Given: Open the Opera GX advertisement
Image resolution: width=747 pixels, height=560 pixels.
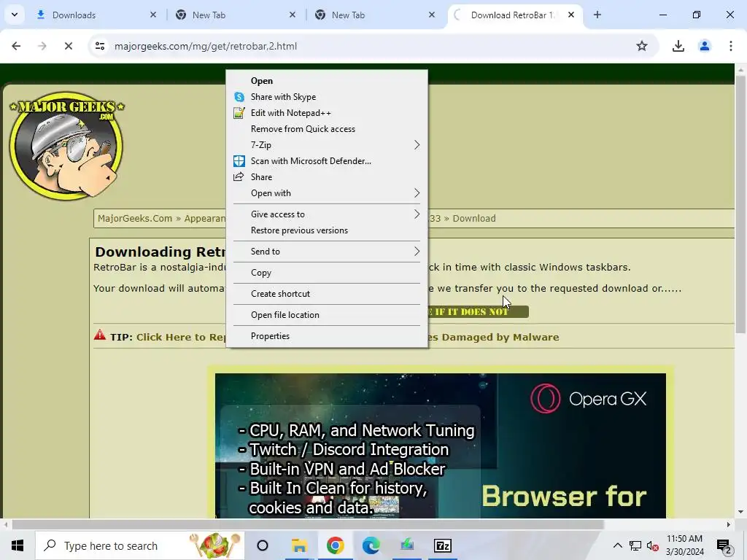Looking at the screenshot, I should click(440, 446).
